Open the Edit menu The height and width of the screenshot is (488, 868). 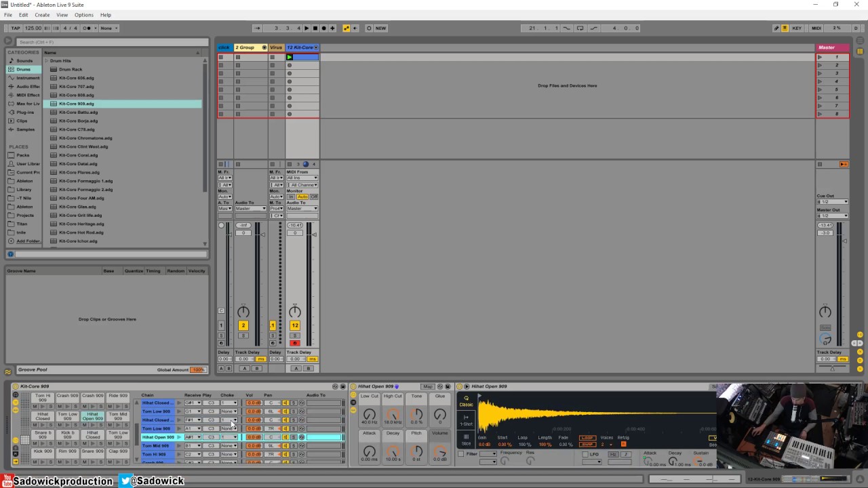coord(24,15)
